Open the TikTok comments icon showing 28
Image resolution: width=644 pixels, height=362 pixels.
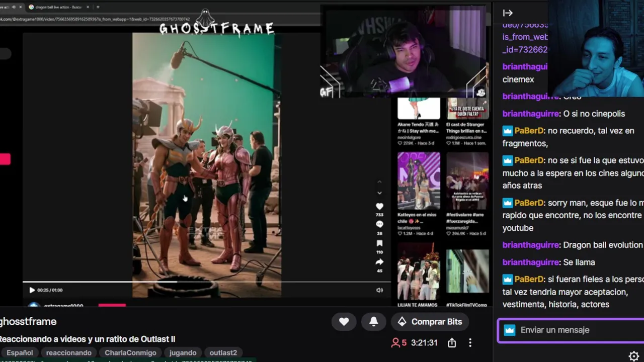[x=379, y=224]
